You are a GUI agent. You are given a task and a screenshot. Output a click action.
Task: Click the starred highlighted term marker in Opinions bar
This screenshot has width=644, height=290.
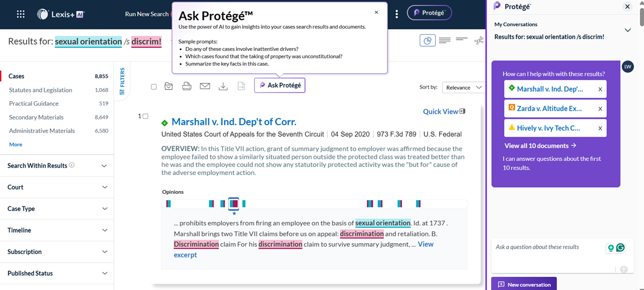pos(234,204)
